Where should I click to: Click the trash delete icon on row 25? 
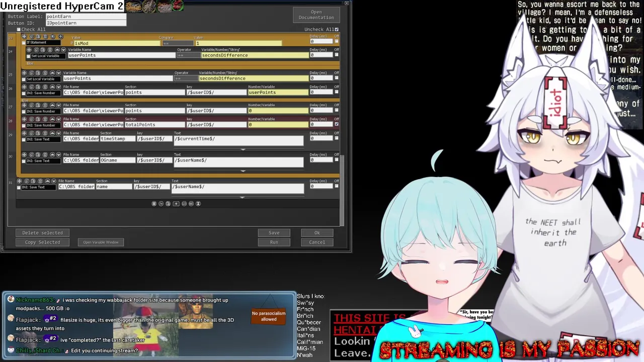(x=45, y=73)
